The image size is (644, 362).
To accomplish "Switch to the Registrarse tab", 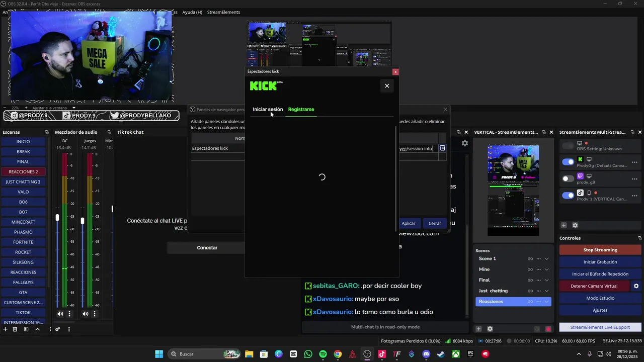I will [x=301, y=109].
